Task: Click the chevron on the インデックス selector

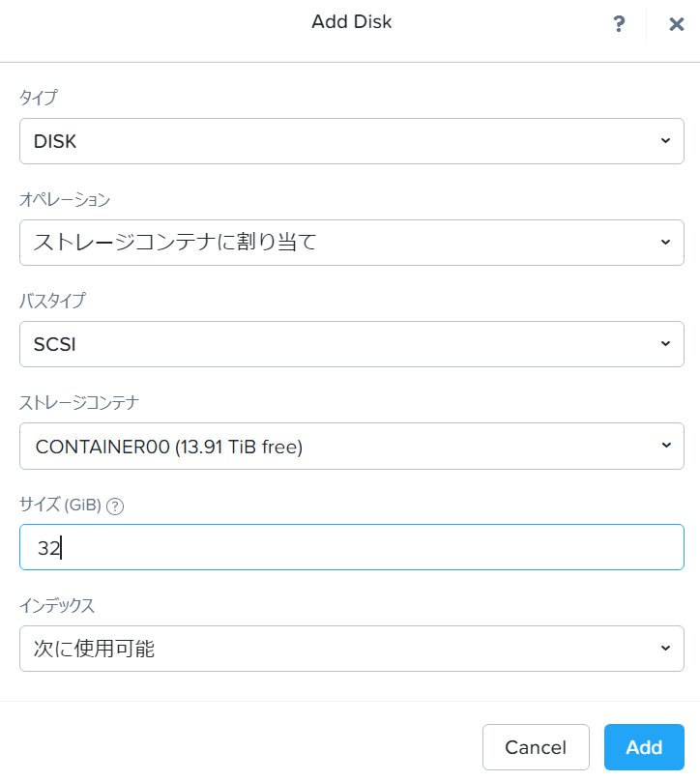Action: (665, 649)
